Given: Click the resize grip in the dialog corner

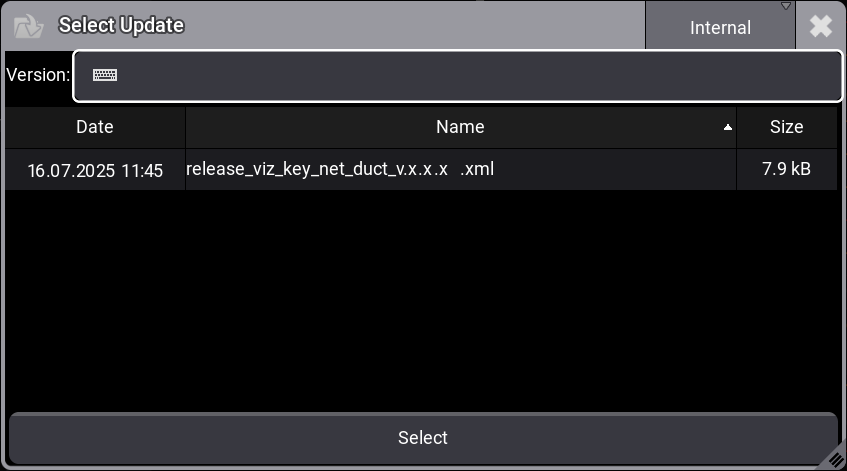Looking at the screenshot, I should pos(835,458).
